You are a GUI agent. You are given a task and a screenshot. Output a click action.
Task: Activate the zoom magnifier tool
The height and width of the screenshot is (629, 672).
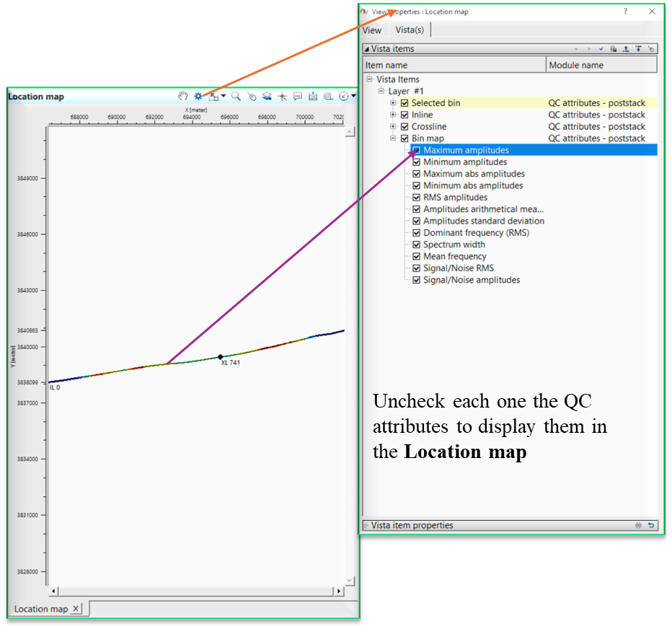point(236,95)
